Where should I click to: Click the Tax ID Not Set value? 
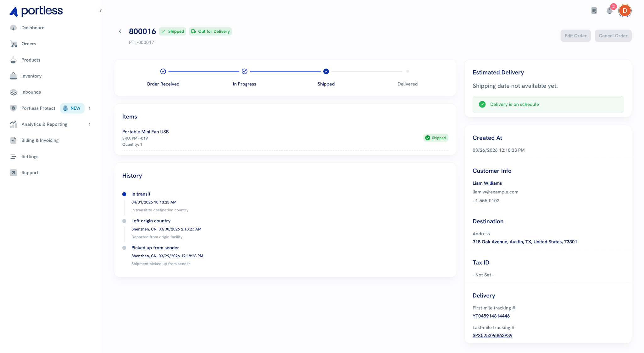point(483,275)
